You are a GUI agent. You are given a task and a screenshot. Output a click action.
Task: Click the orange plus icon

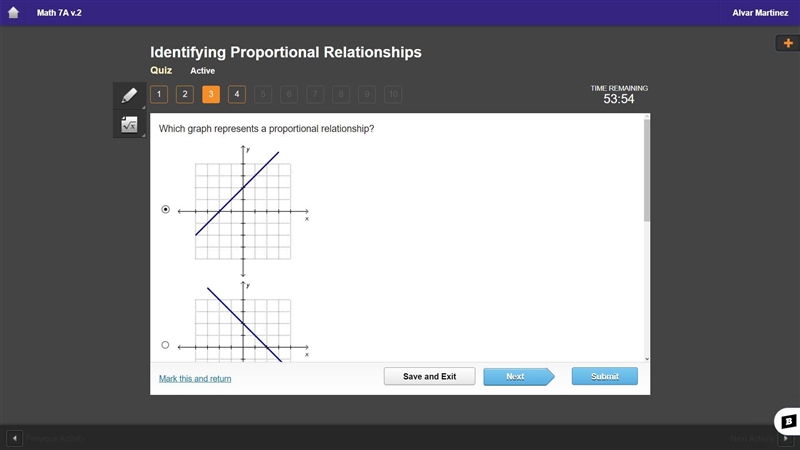(788, 43)
